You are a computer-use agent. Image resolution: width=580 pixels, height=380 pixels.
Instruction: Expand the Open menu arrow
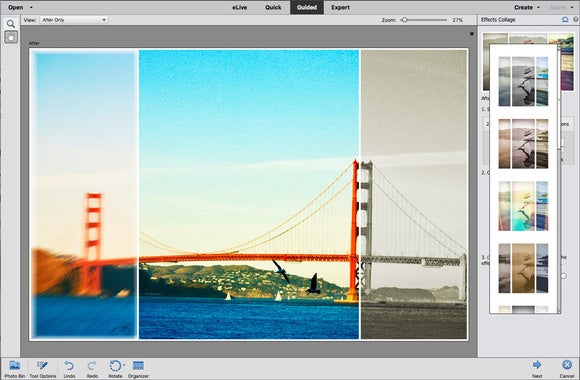pos(31,7)
